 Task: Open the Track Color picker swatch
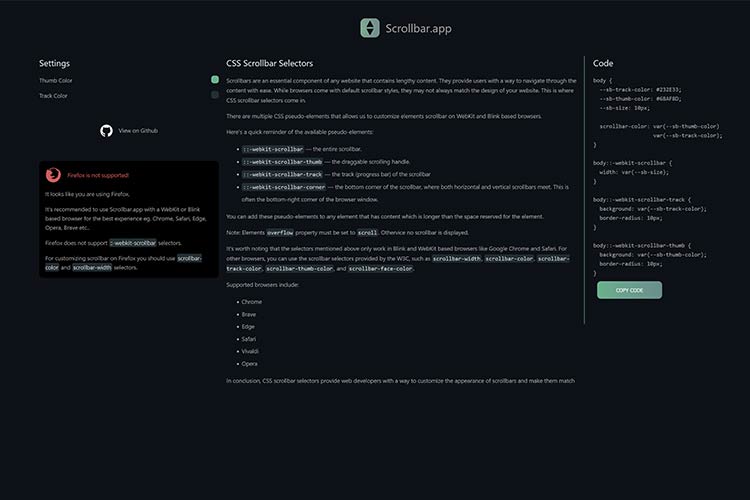[215, 96]
